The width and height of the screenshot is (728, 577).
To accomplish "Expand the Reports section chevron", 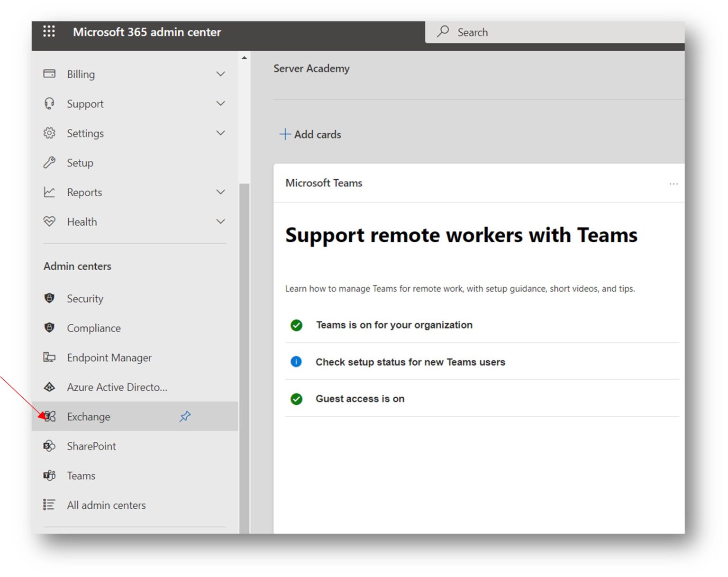I will [x=220, y=192].
